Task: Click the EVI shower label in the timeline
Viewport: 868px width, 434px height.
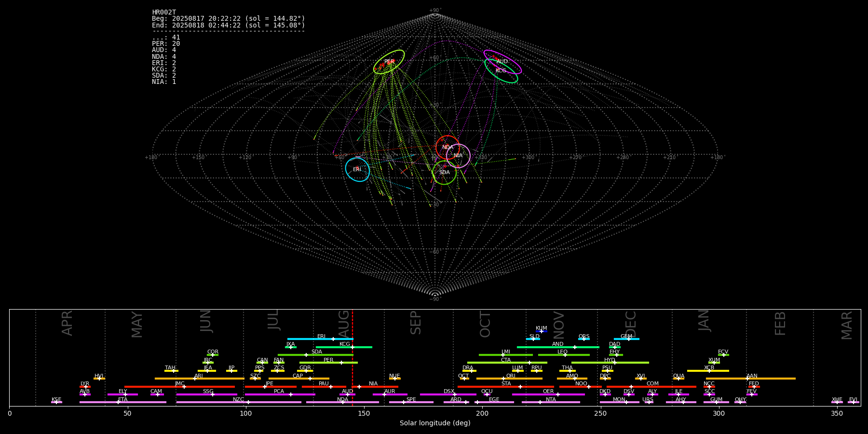Action: click(x=853, y=399)
